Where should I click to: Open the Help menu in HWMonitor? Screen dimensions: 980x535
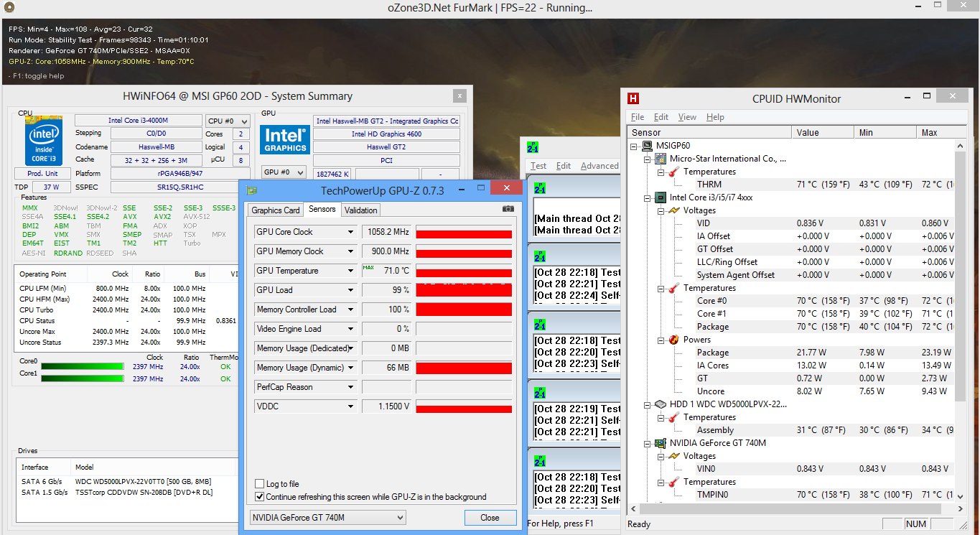coord(715,117)
